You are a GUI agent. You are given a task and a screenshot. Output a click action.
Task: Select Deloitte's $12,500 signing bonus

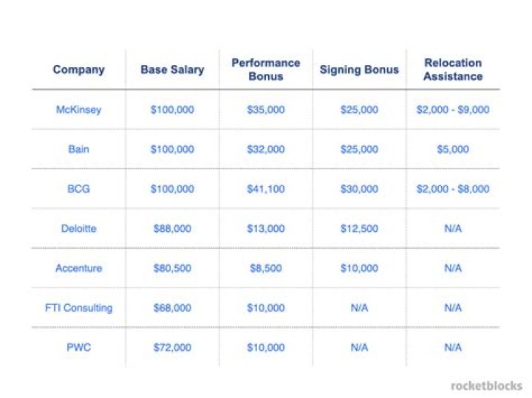pos(359,229)
